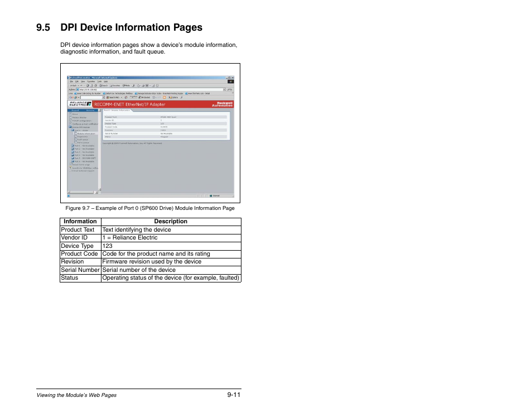Click the '9.5 DPI Device Information Pages' heading
This screenshot has width=532, height=412.
tap(119, 27)
